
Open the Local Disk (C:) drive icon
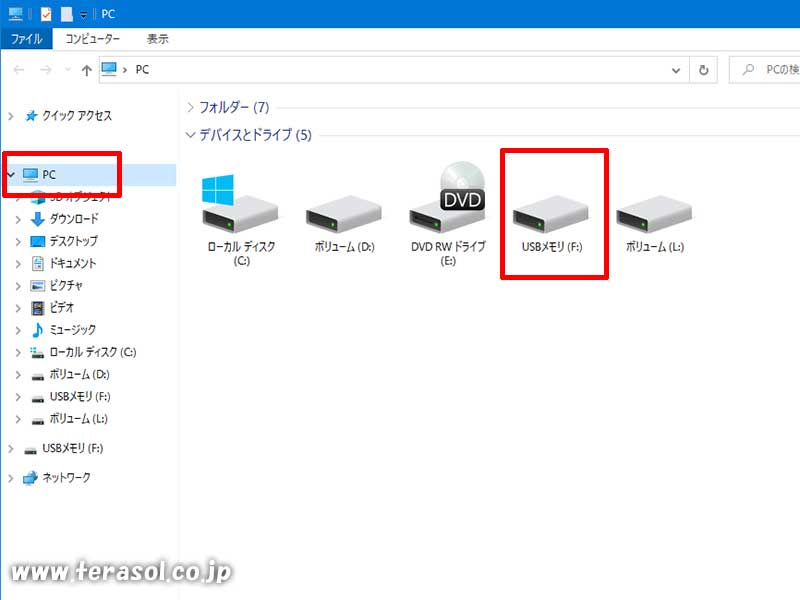[240, 218]
